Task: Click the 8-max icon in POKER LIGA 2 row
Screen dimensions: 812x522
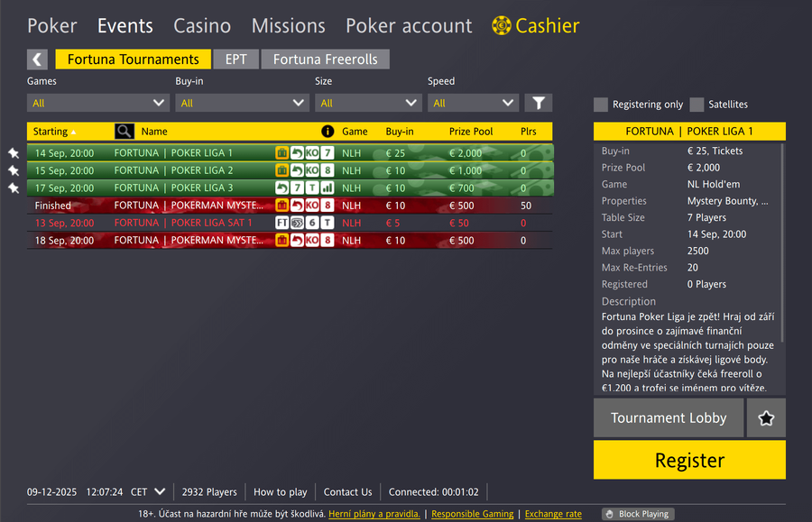Action: pyautogui.click(x=328, y=170)
